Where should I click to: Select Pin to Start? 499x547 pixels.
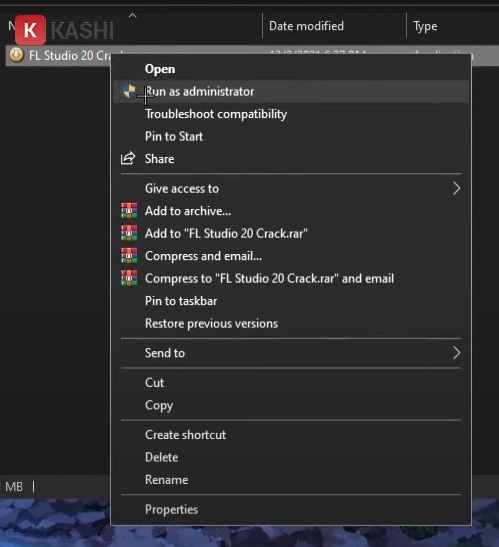[291, 136]
